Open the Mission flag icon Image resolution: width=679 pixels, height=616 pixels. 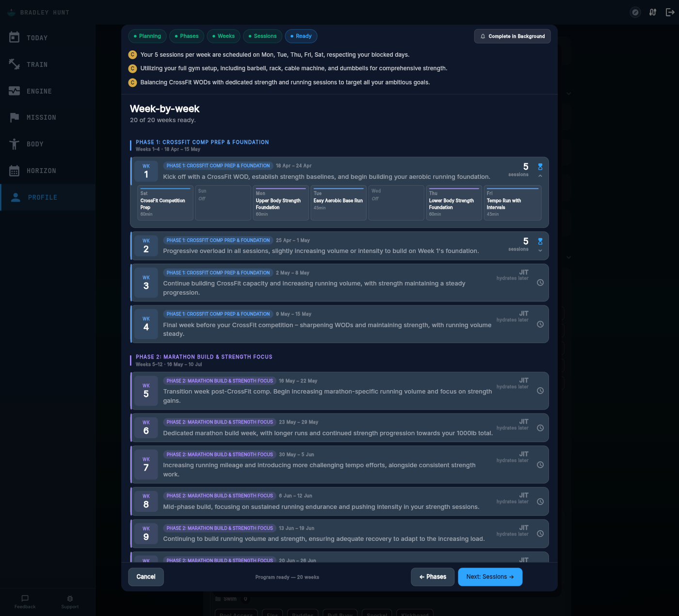point(15,117)
